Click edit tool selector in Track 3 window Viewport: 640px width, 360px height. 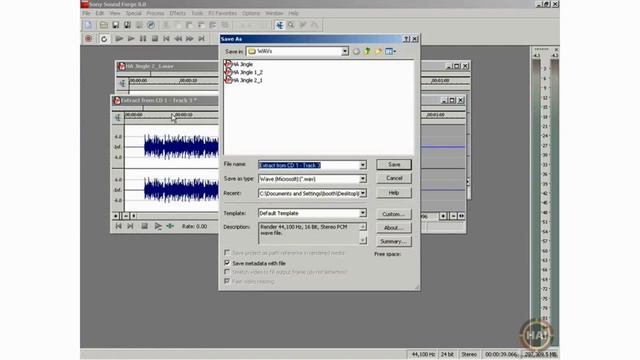click(x=118, y=118)
